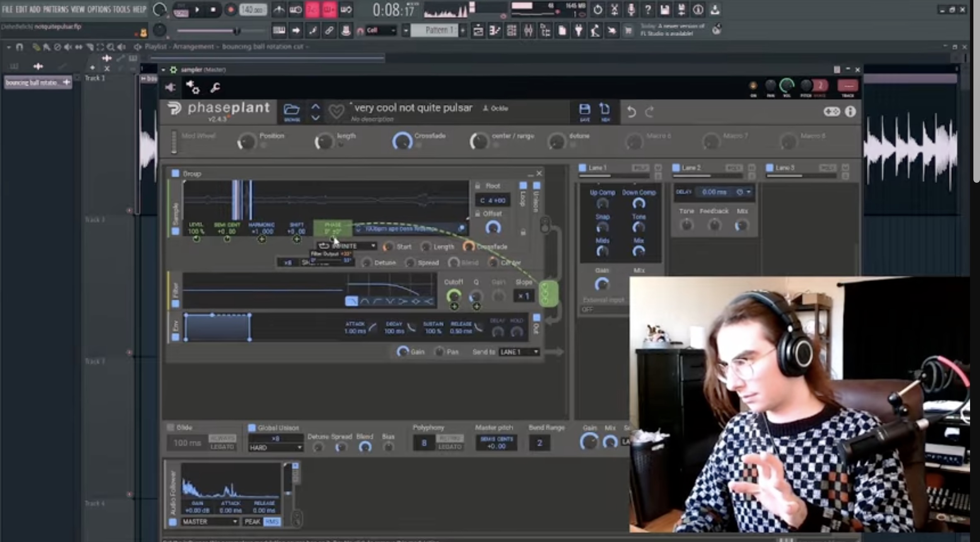The image size is (980, 542).
Task: Favorite the preset with the heart icon
Action: pyautogui.click(x=336, y=111)
